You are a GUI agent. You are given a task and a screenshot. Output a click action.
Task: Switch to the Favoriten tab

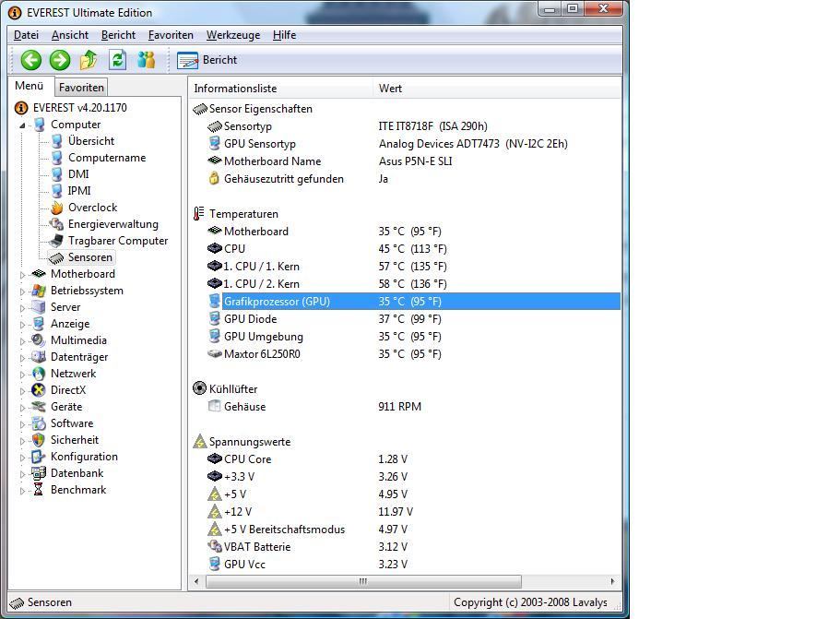81,88
